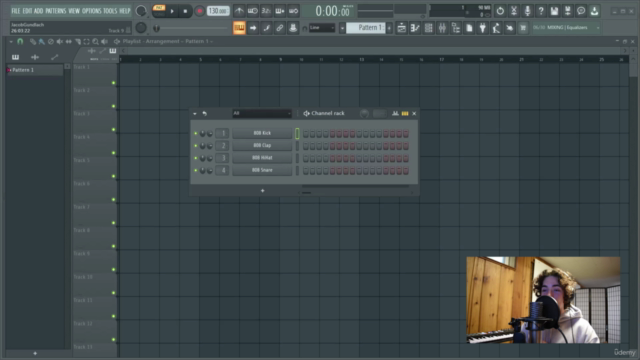Toggle multilink to controllers stamp icon
640x360 pixels.
[293, 28]
